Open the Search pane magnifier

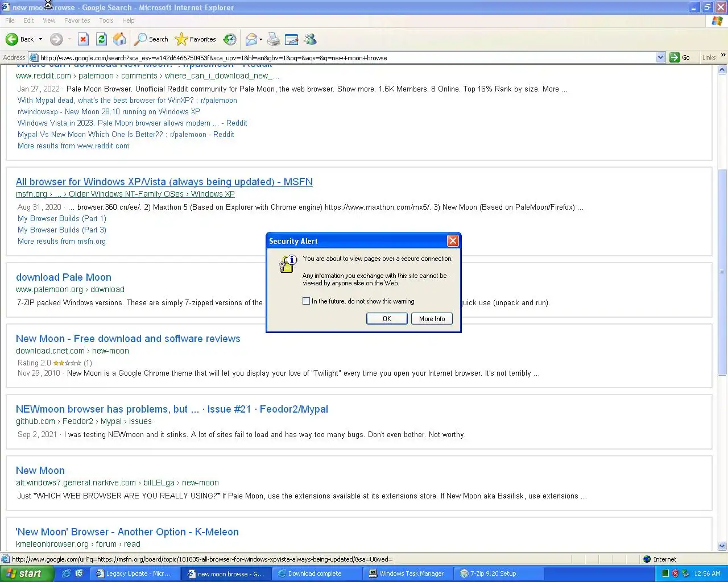151,39
